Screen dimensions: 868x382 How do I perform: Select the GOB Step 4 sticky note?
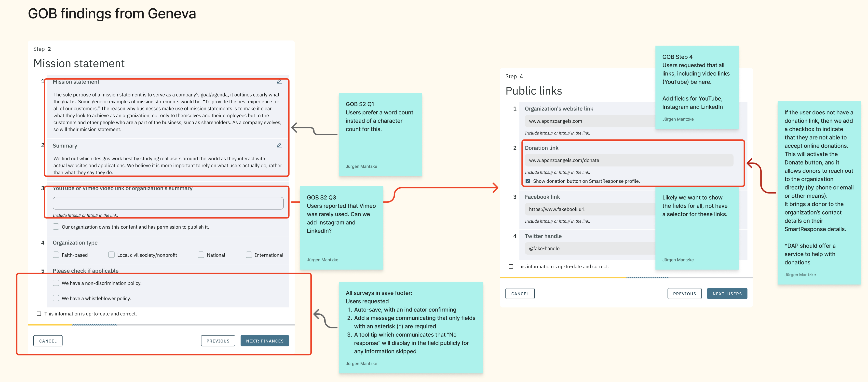coord(697,87)
